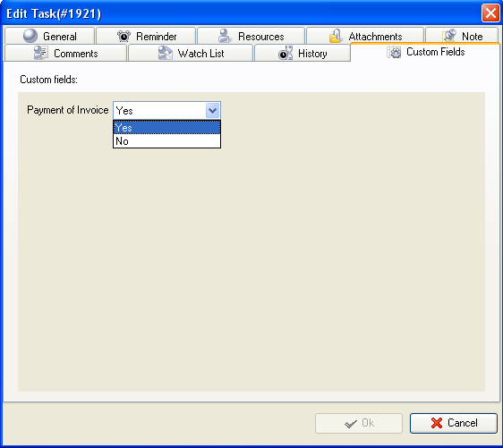Click the History hourglass icon
Image resolution: width=503 pixels, height=448 pixels.
(286, 53)
